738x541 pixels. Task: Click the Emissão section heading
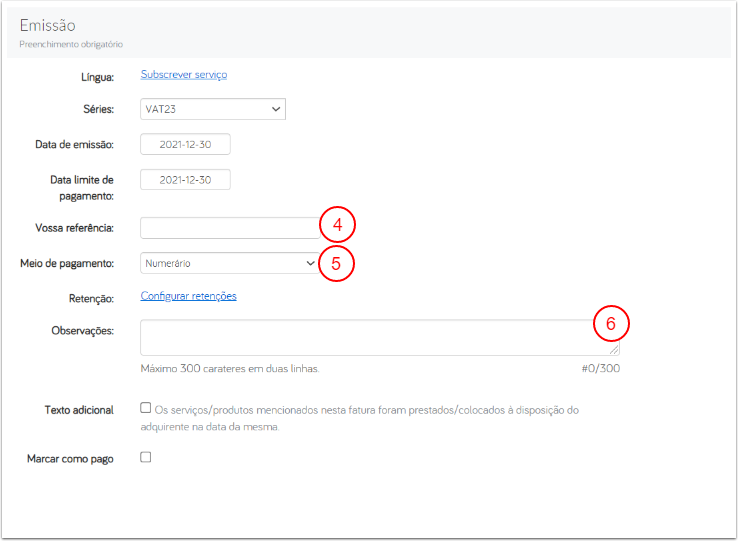47,25
